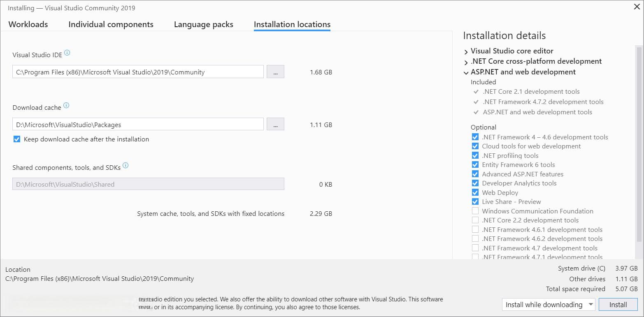
Task: Uncheck Entity Framework 6 tools
Action: (x=475, y=164)
